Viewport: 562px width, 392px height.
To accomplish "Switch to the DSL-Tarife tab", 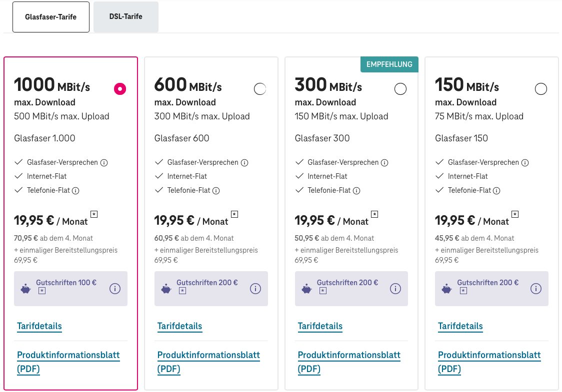I will pyautogui.click(x=126, y=17).
